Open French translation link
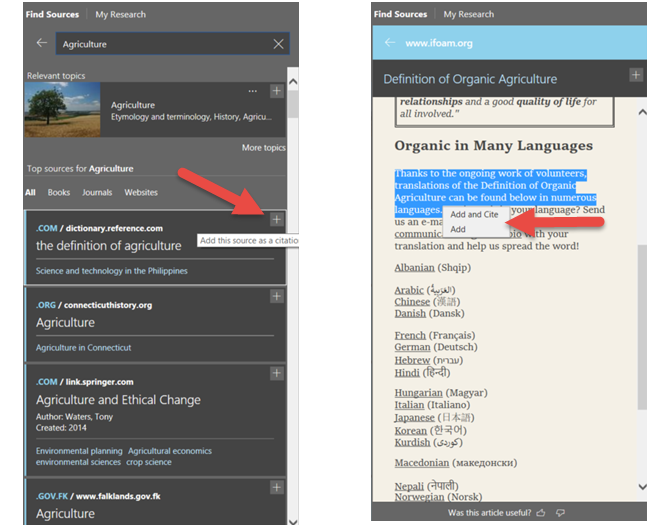 point(410,335)
